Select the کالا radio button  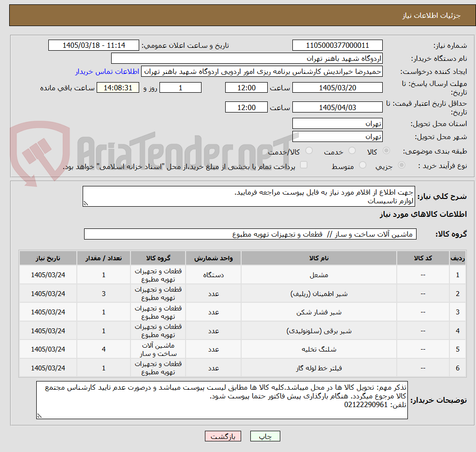[386, 151]
